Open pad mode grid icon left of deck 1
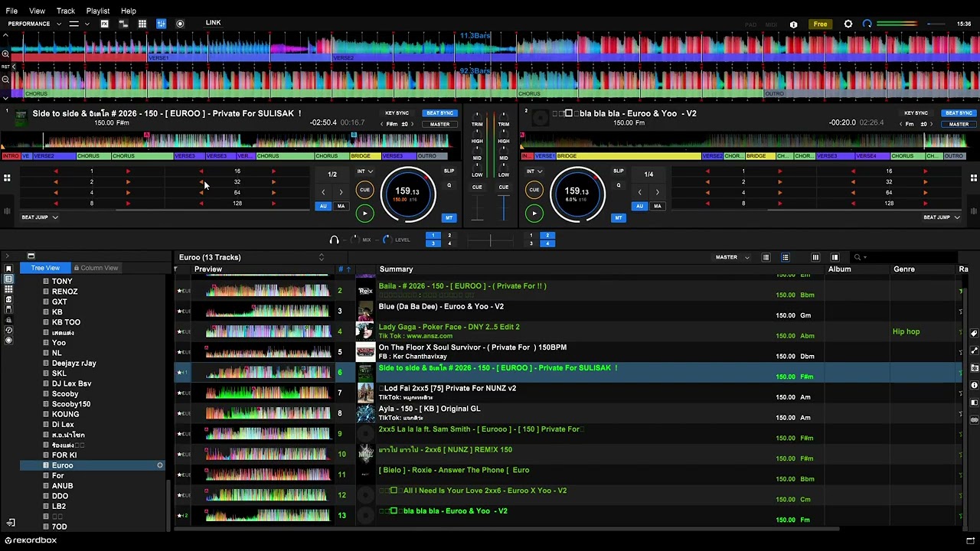Viewport: 980px width, 551px height. (7, 178)
